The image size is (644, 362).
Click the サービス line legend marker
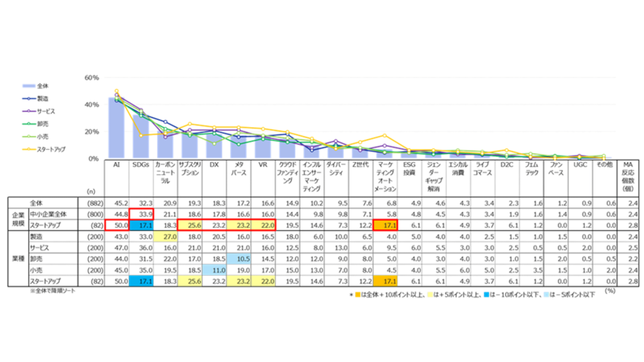[29, 111]
